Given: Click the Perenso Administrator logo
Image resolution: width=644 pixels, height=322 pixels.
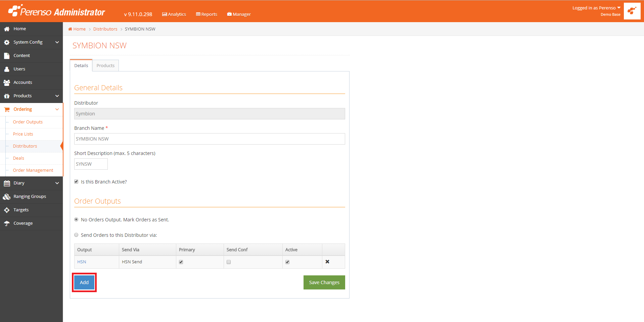Looking at the screenshot, I should [x=56, y=11].
